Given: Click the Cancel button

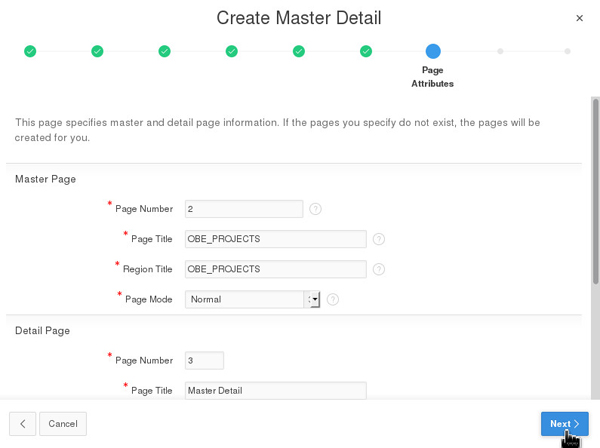Looking at the screenshot, I should click(63, 424).
